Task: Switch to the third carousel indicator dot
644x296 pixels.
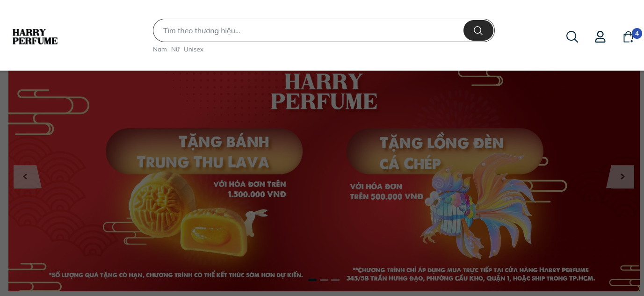Action: point(335,280)
